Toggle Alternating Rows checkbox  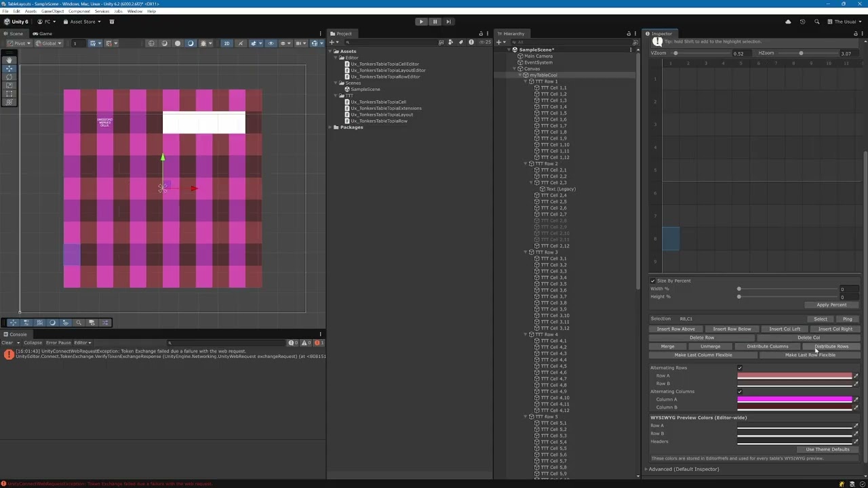pos(740,368)
